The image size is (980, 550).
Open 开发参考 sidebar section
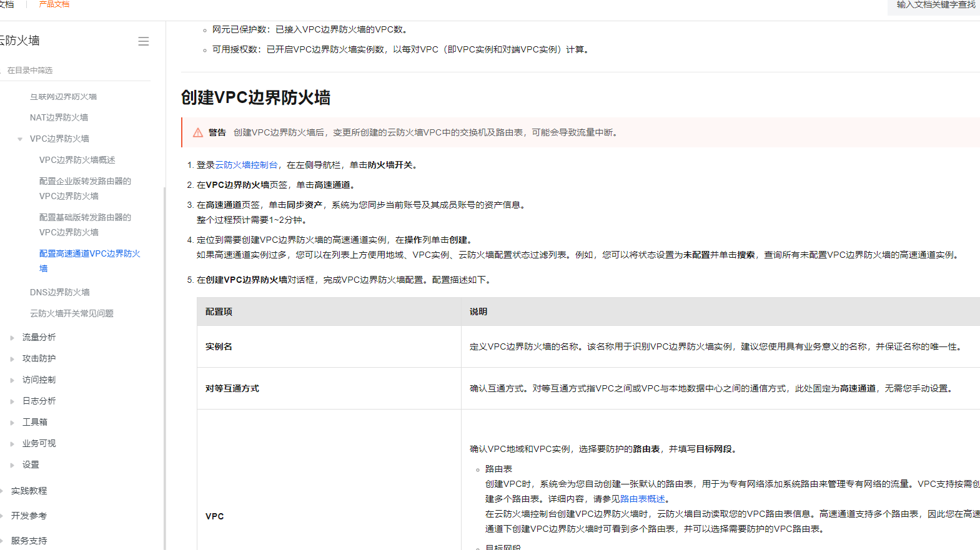click(x=29, y=516)
